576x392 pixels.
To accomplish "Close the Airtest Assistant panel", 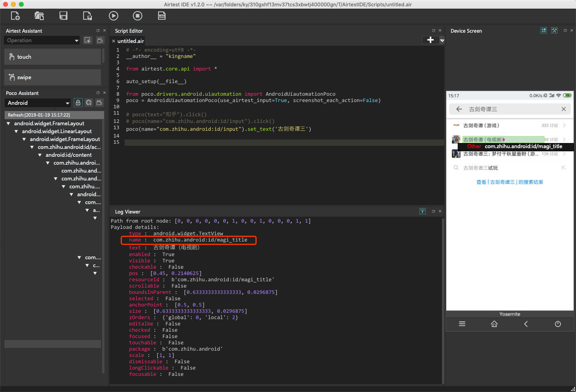I will coord(104,30).
